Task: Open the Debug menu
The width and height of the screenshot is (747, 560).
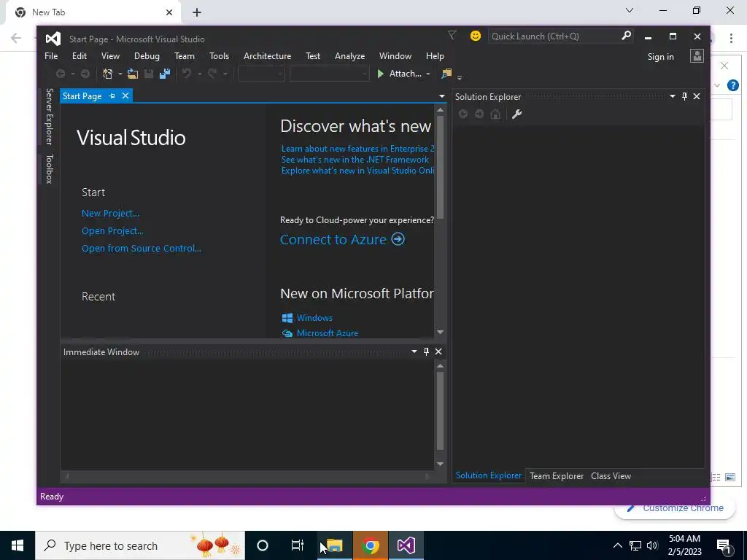Action: pyautogui.click(x=147, y=56)
